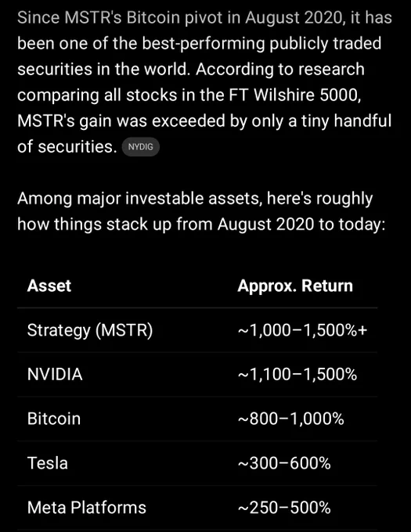Click the 'Among major investable assets' paragraph
Image resolution: width=411 pixels, height=532 pixels.
(202, 211)
